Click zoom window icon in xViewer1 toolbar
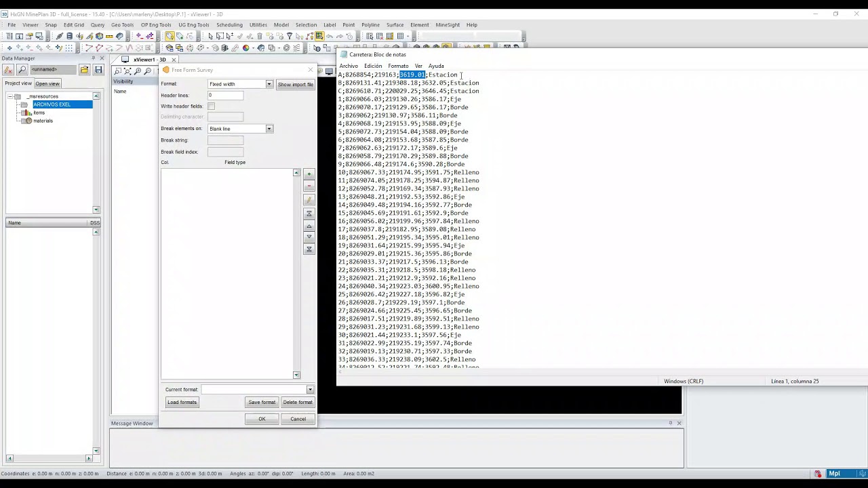This screenshot has width=868, height=488. 117,71
